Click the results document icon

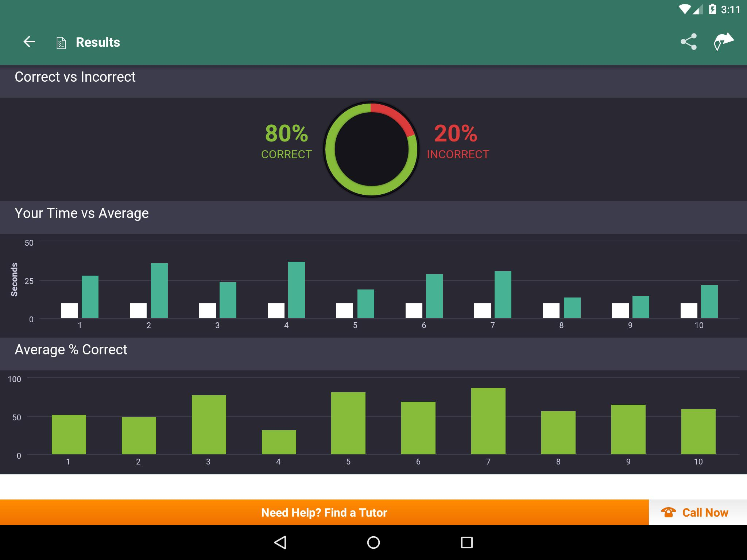click(x=61, y=41)
